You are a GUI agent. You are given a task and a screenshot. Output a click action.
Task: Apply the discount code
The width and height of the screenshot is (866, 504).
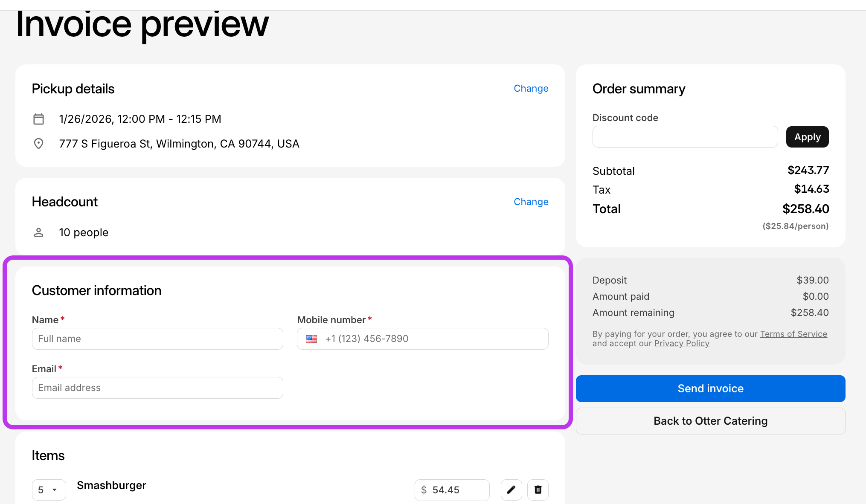coord(807,137)
